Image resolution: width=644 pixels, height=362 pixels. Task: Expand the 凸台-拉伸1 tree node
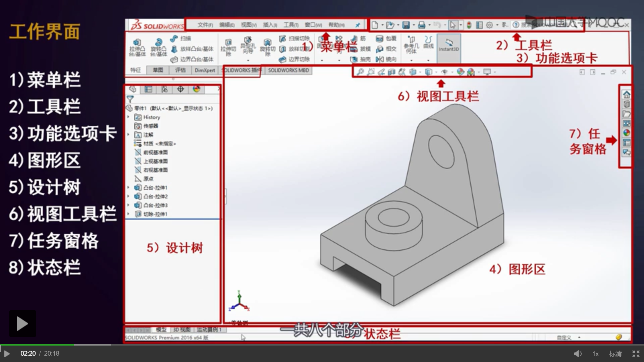[128, 188]
